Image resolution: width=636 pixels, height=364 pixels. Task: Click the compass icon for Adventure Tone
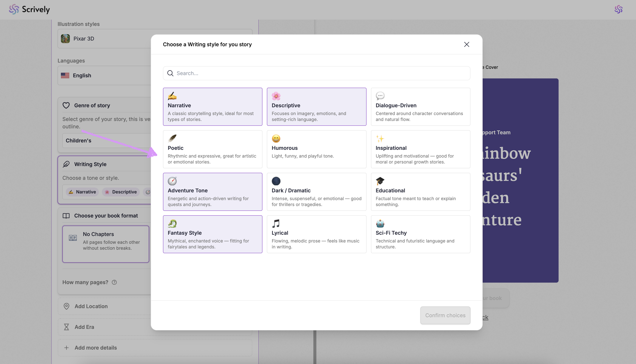172,181
